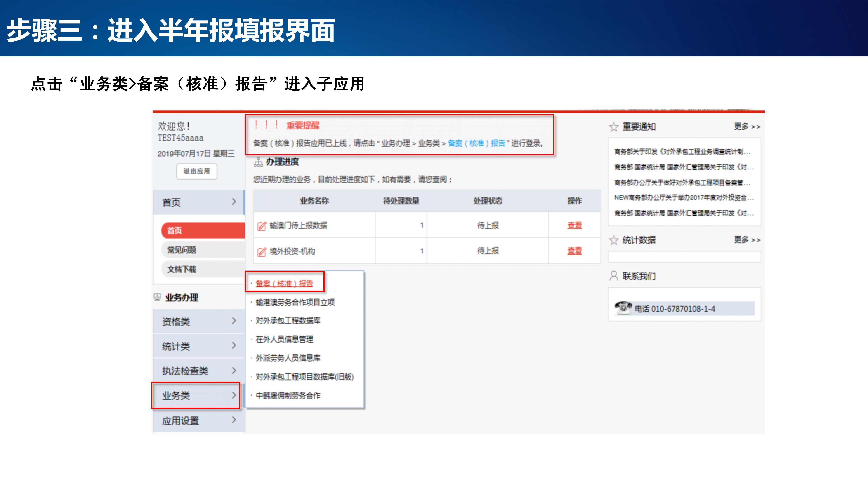Viewport: 868px width, 488px height.
Task: Click 查看 link for 境外投资-机构
Action: coord(575,251)
